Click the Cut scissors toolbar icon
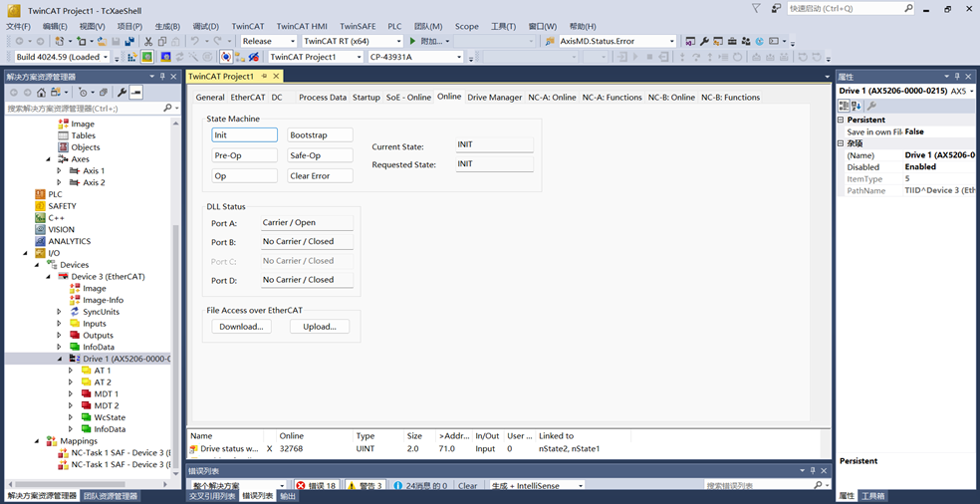The width and height of the screenshot is (980, 504). pos(148,41)
